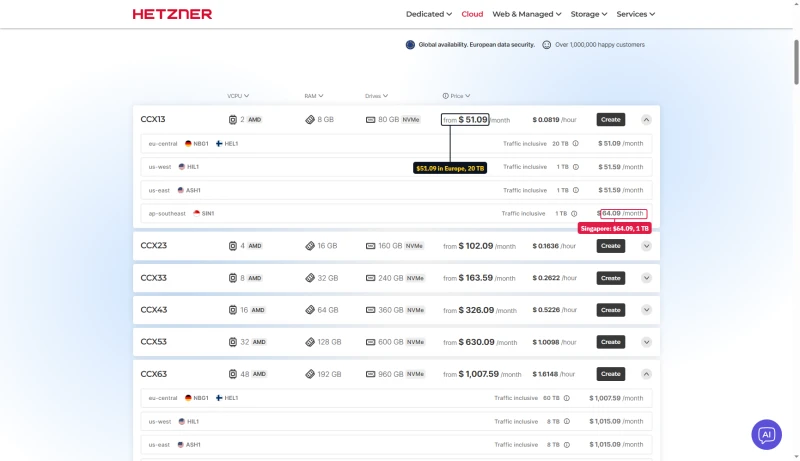Click the CCX23 plan name
This screenshot has width=800, height=461.
(x=154, y=245)
